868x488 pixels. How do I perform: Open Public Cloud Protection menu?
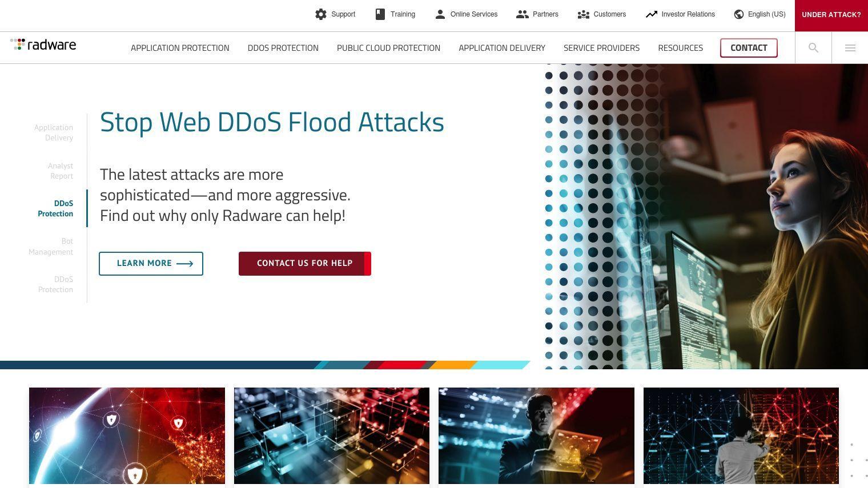[388, 48]
